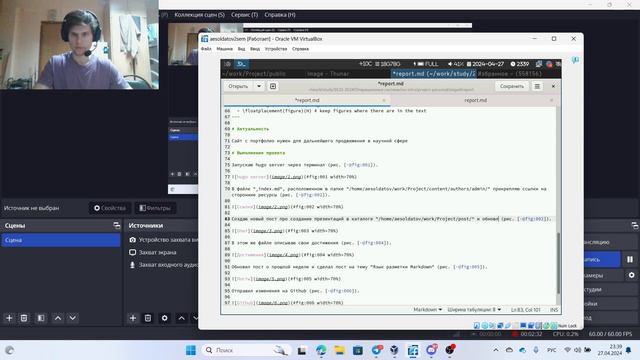Switch to ~/work/Project/public window in VM panel

(x=254, y=74)
